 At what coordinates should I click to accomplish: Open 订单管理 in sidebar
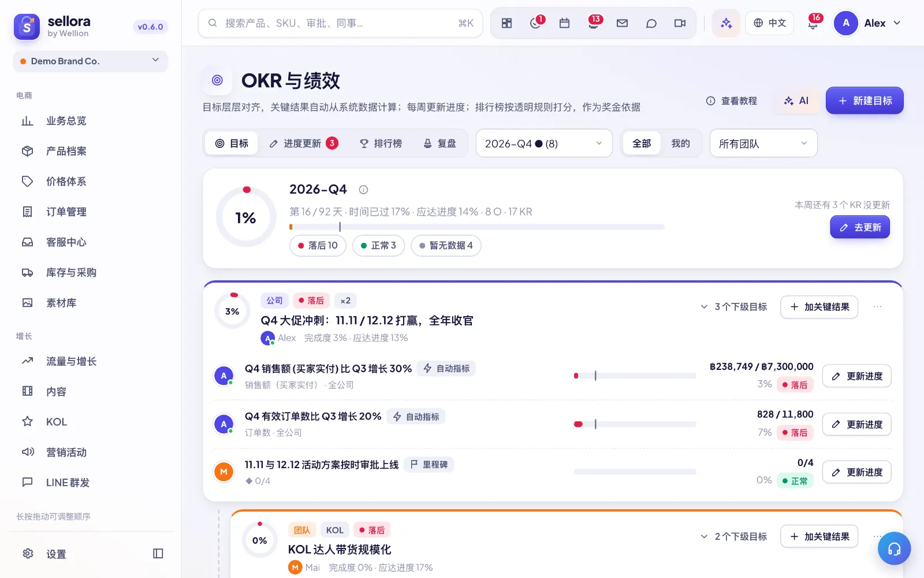tap(91, 212)
